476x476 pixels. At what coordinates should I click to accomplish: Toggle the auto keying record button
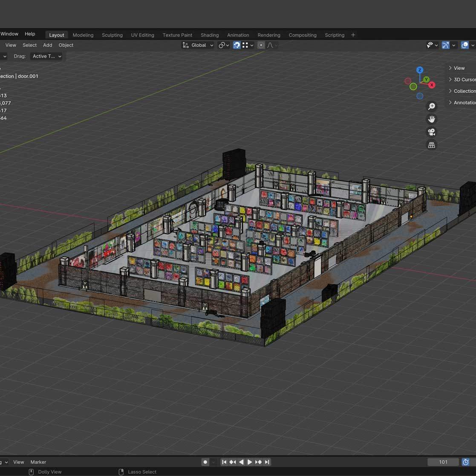point(205,462)
